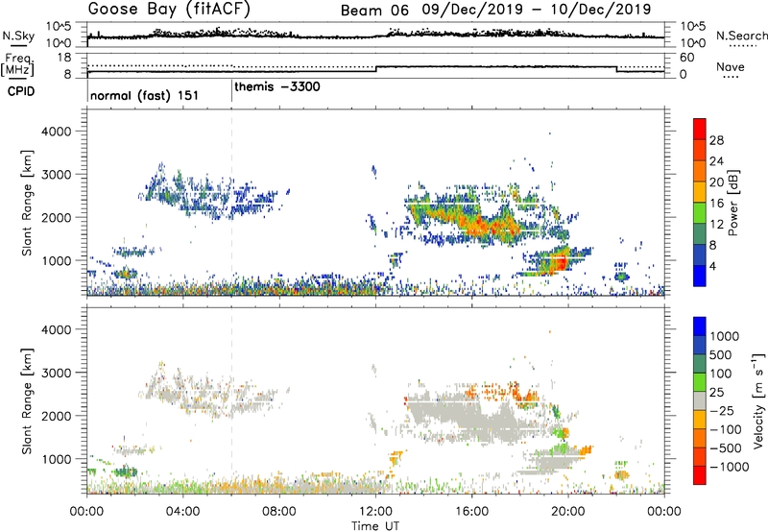768x532 pixels.
Task: Click the 60 tick on Nave axis
Action: [x=686, y=58]
